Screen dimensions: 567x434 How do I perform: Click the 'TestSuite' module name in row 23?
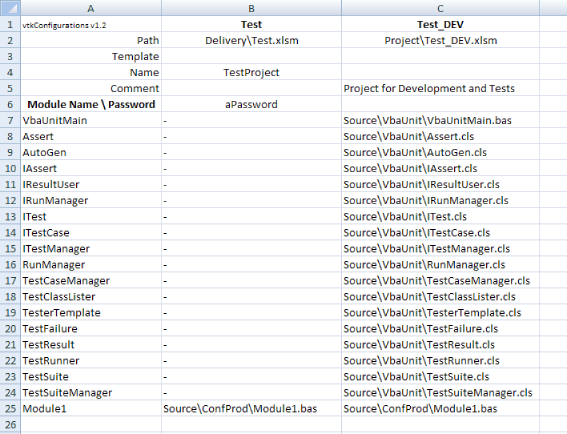(91, 376)
